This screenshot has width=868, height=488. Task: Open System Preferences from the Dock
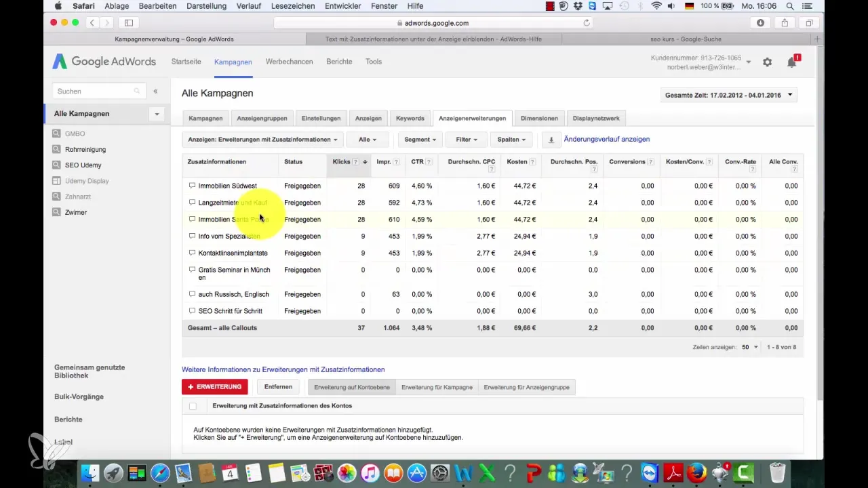(x=441, y=472)
